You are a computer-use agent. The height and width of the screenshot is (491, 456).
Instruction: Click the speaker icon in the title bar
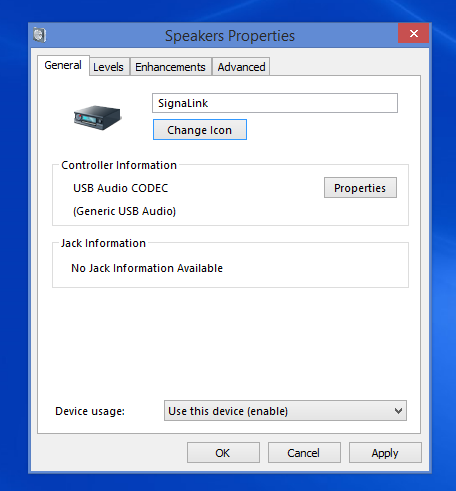[39, 35]
